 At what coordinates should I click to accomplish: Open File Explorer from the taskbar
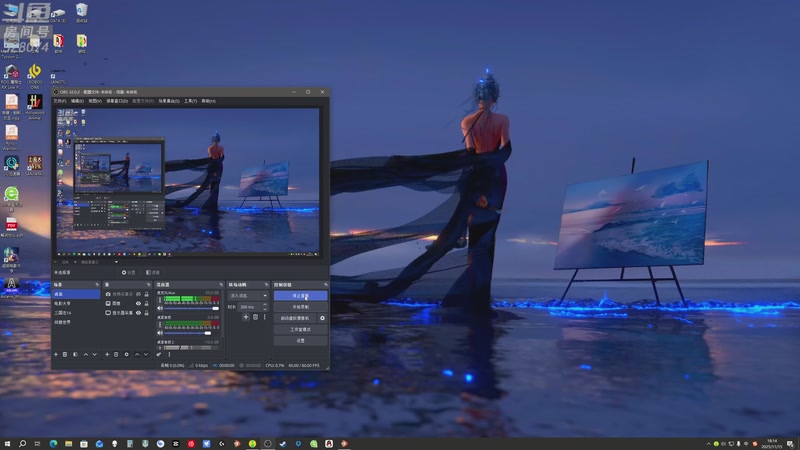(x=68, y=443)
